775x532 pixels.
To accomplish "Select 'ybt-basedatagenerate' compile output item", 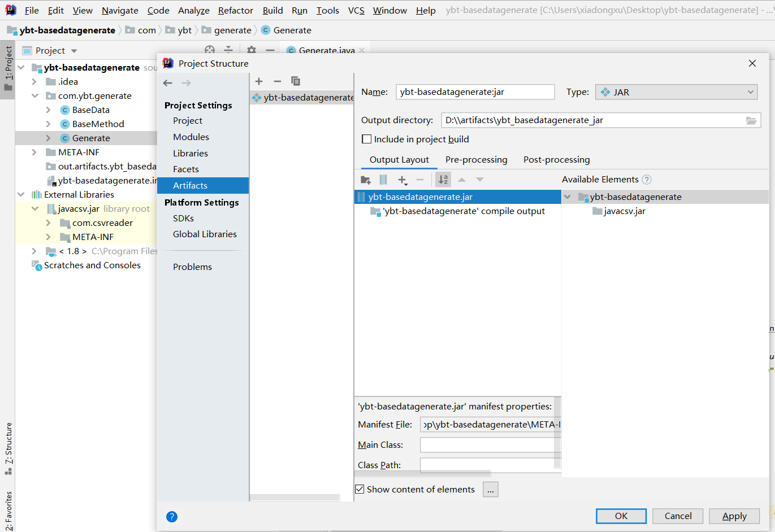I will [x=458, y=211].
